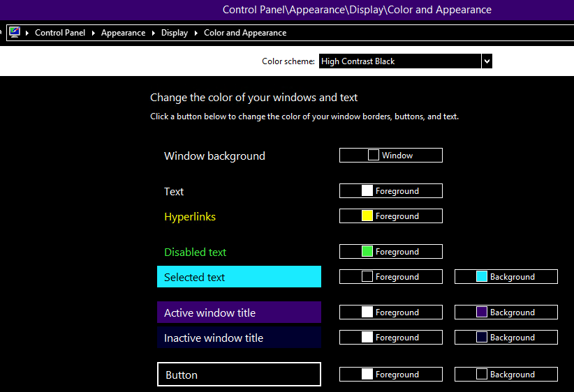Expand the arrow after Appearance breadcrumb

(x=154, y=33)
